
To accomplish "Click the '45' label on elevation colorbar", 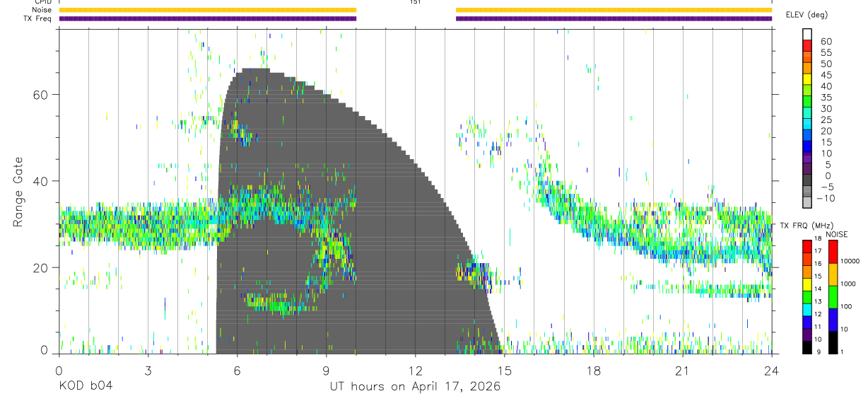I will click(x=826, y=75).
